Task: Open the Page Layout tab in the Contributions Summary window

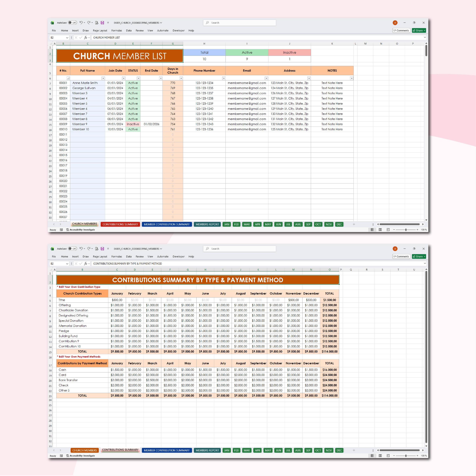Action: tap(100, 257)
